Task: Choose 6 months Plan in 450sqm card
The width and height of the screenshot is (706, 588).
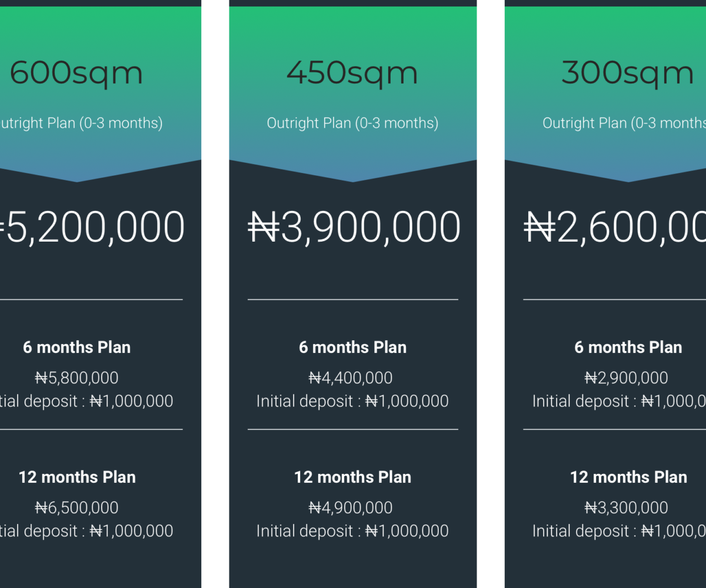Action: (352, 348)
